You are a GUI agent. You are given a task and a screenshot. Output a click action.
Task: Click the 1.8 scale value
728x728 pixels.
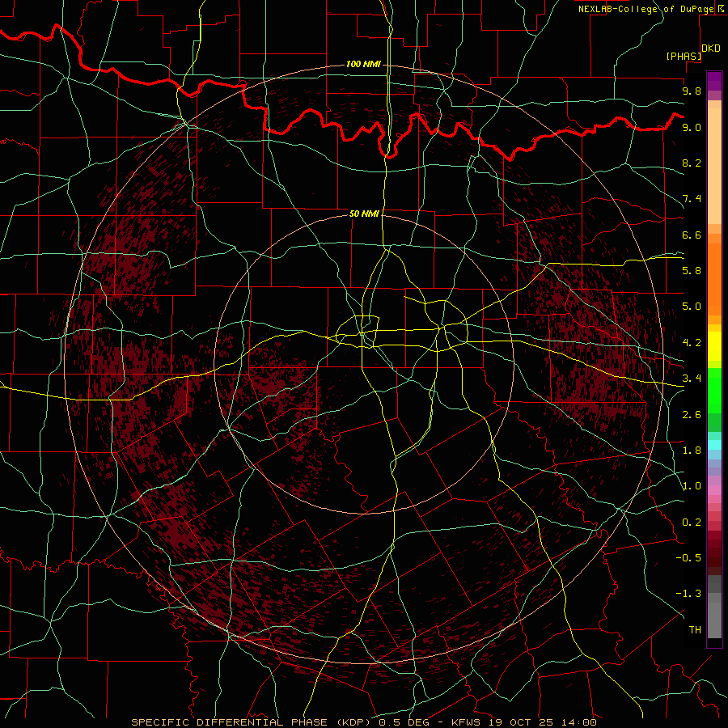click(x=692, y=451)
